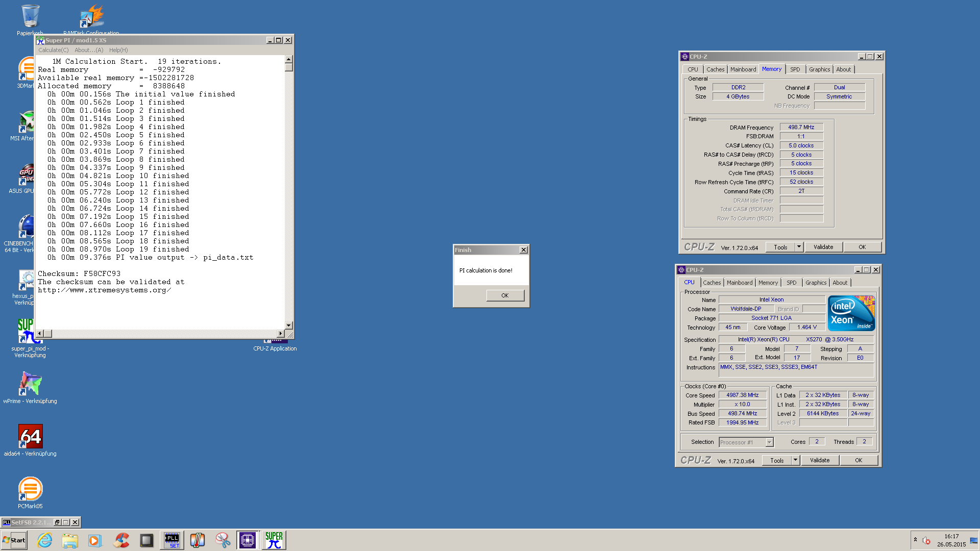Screen dimensions: 980x551
Task: Open Caches tab in lower CPU-Z window
Action: [712, 283]
